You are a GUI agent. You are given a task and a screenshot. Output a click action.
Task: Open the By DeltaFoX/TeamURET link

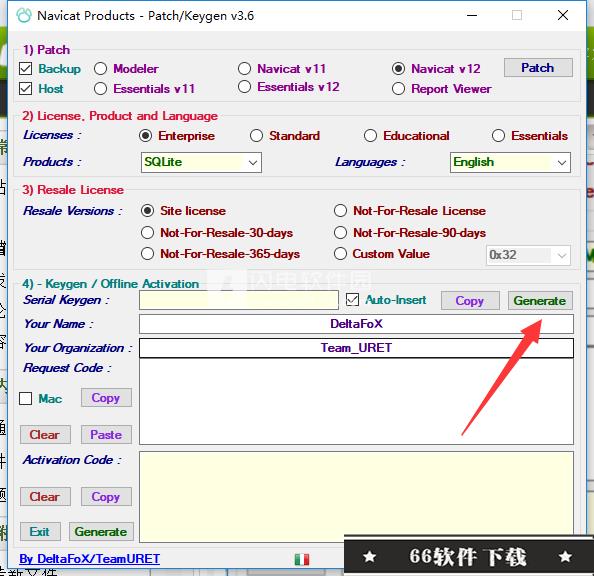(89, 559)
